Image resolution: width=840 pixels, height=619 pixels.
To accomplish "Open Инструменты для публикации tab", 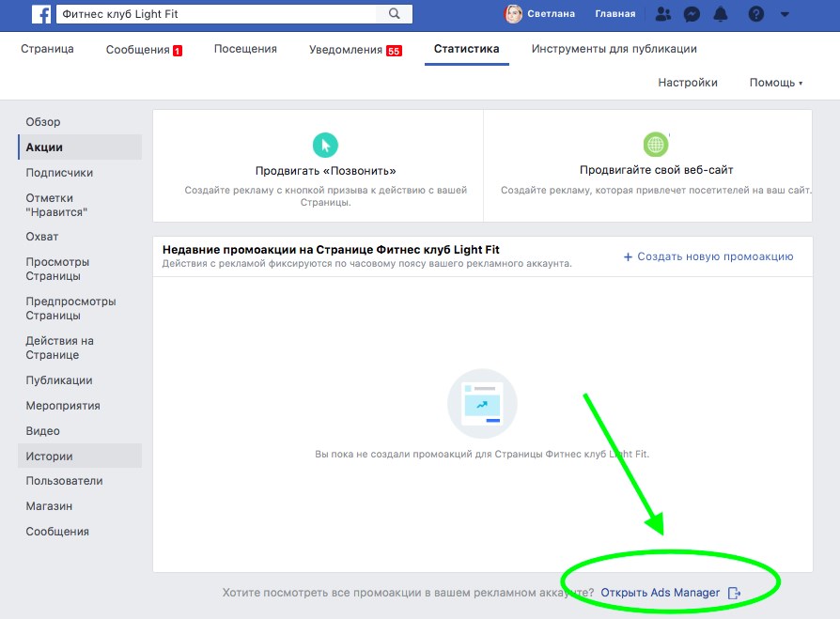I will tap(614, 49).
